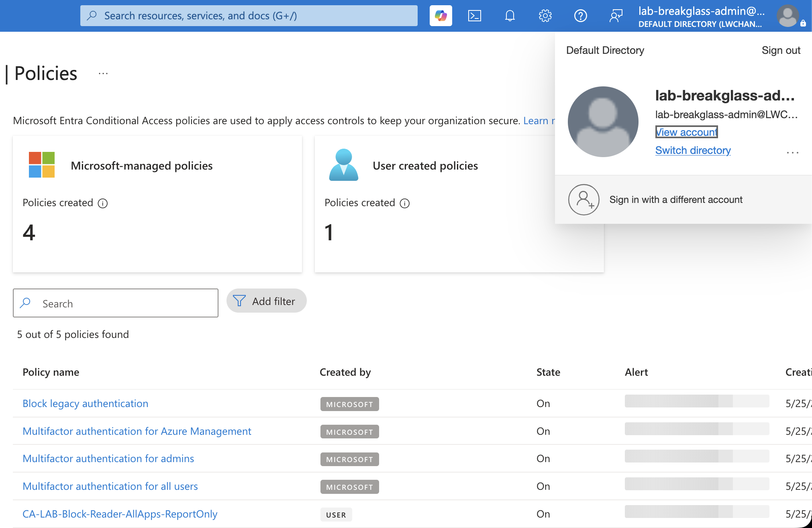The height and width of the screenshot is (528, 812).
Task: Focus the policy Search field
Action: click(x=116, y=303)
